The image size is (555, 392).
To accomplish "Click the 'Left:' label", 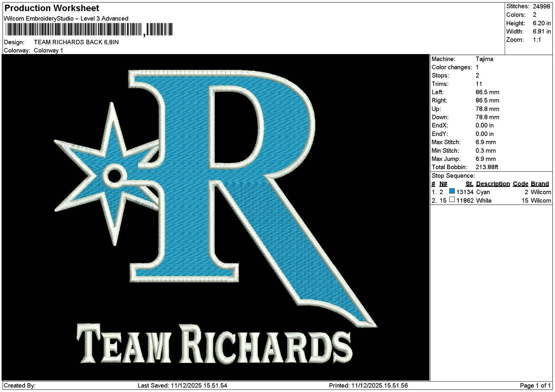I will pos(437,93).
